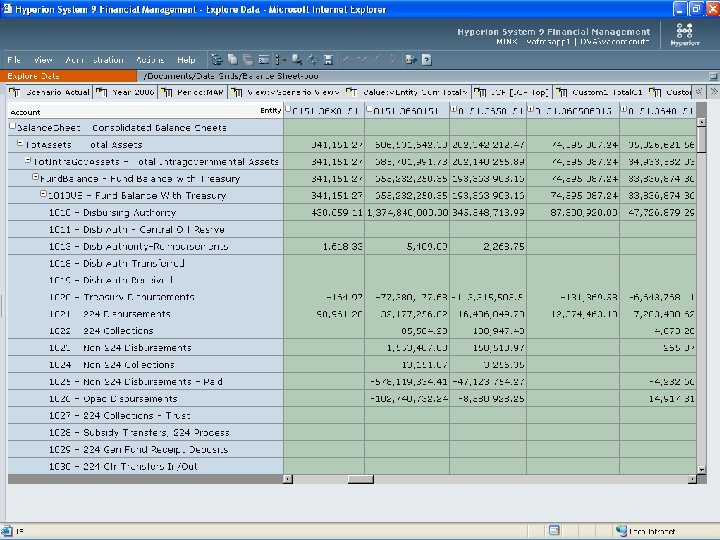Select 1030 - 224 Clr Transfers In/Out row

coord(145,466)
